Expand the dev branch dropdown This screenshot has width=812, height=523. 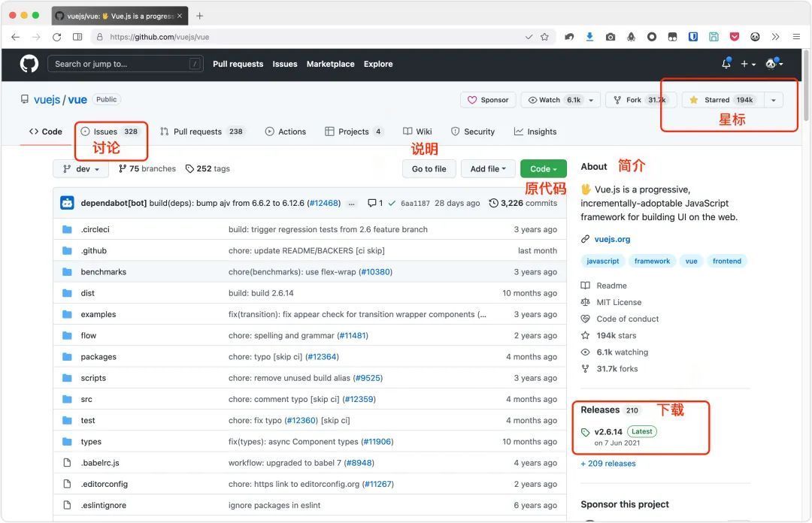pos(80,169)
